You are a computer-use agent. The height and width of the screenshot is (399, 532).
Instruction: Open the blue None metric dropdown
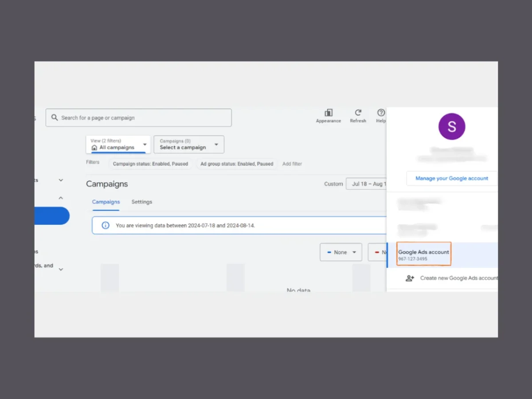[341, 252]
